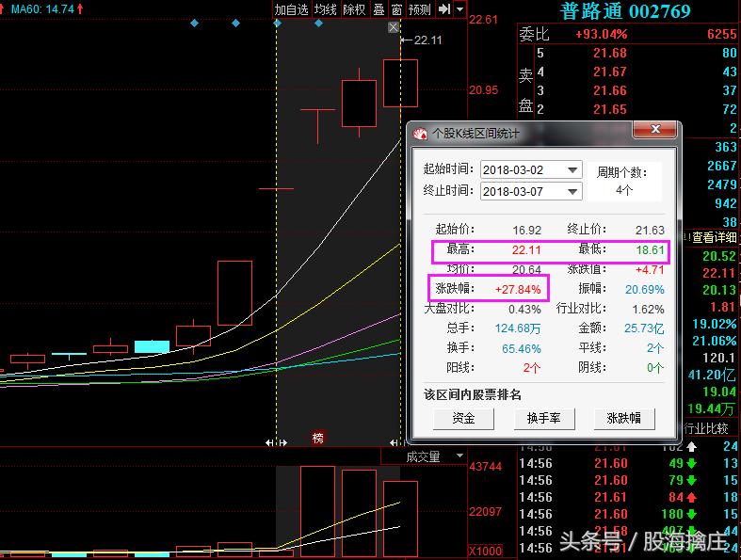Click the 金额 25.73亿 value
The height and width of the screenshot is (560, 741).
pos(644,328)
